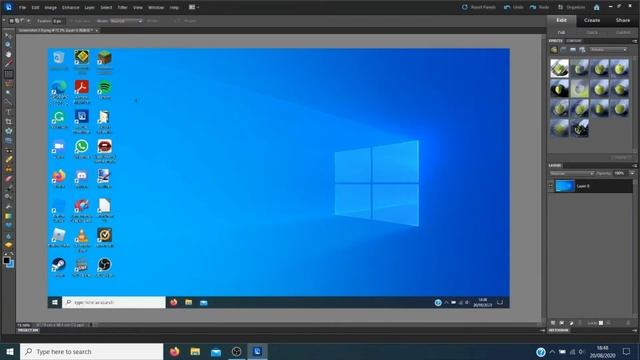Switch to the Share tab

coord(623,20)
